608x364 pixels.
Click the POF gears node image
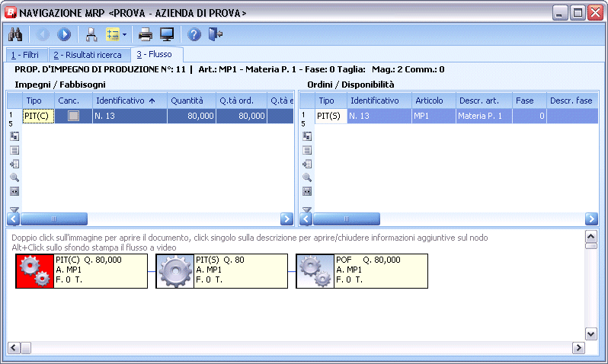click(x=315, y=271)
